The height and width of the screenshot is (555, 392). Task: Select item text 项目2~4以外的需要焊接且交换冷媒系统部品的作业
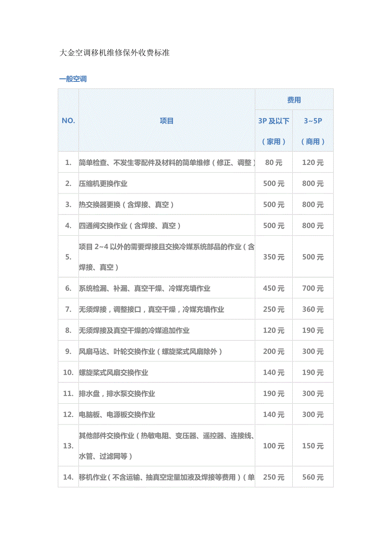(160, 247)
